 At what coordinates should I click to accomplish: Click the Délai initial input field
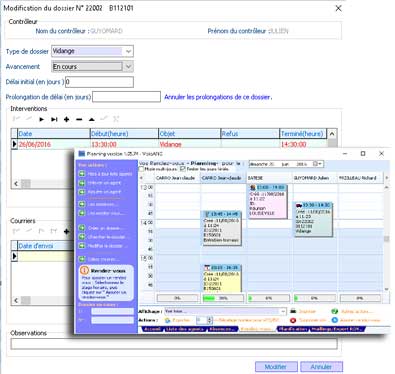point(99,82)
